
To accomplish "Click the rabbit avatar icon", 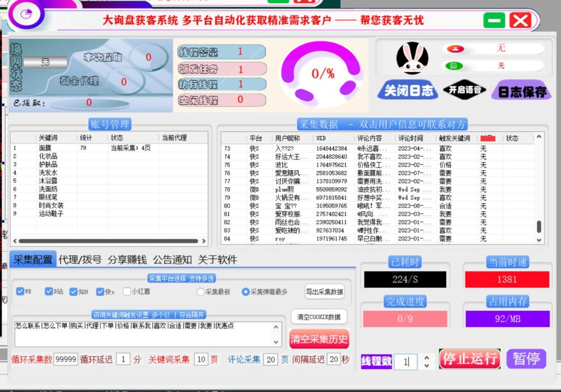I will pyautogui.click(x=413, y=58).
